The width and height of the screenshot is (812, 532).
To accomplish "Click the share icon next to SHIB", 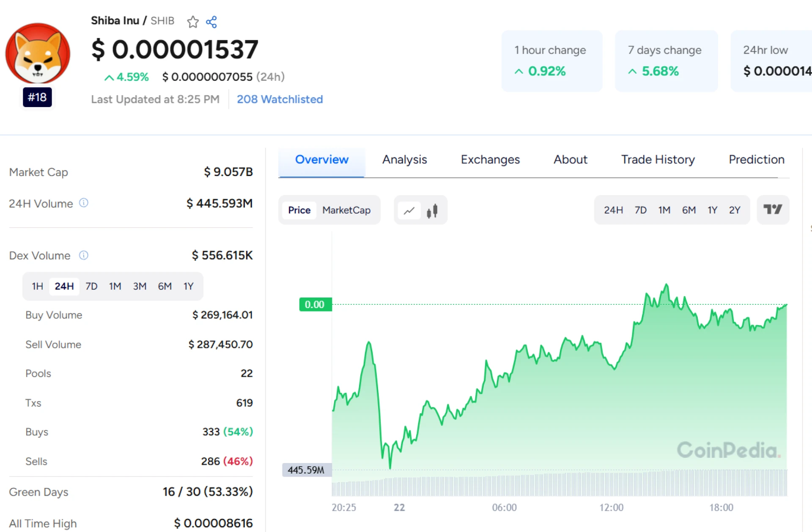I will click(x=211, y=22).
